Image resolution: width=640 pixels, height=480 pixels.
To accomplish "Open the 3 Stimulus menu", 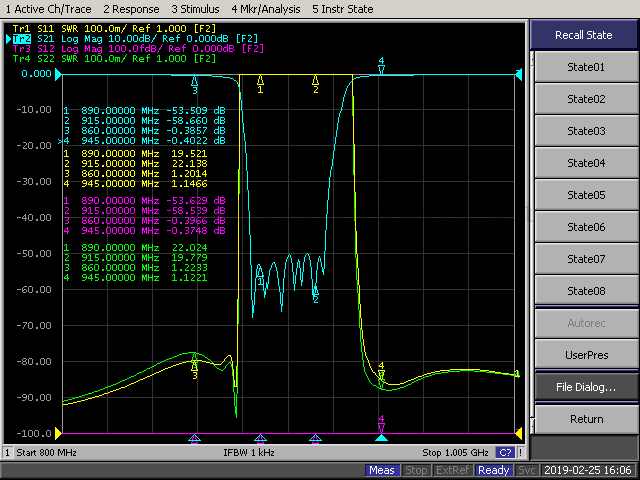I will 195,9.
